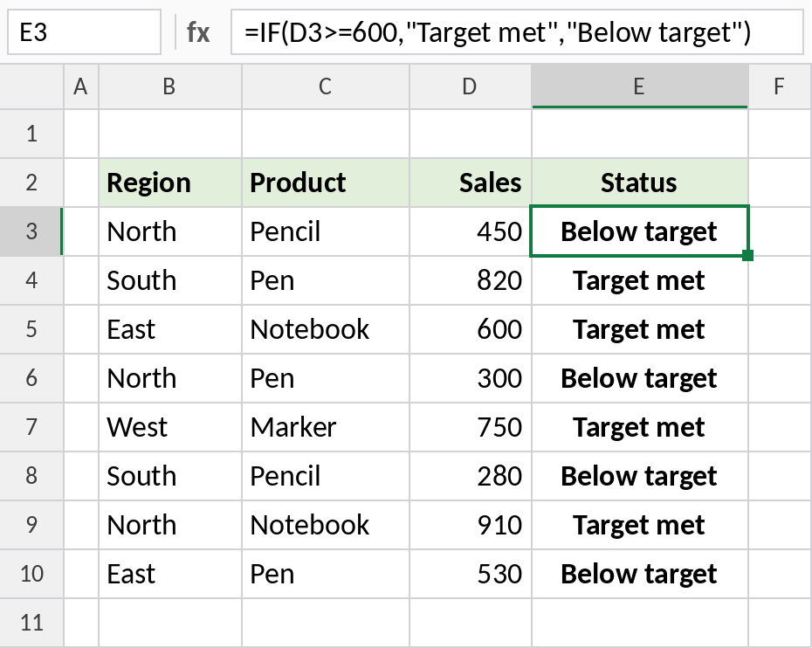Click the West region cell
This screenshot has width=812, height=648.
tap(170, 427)
